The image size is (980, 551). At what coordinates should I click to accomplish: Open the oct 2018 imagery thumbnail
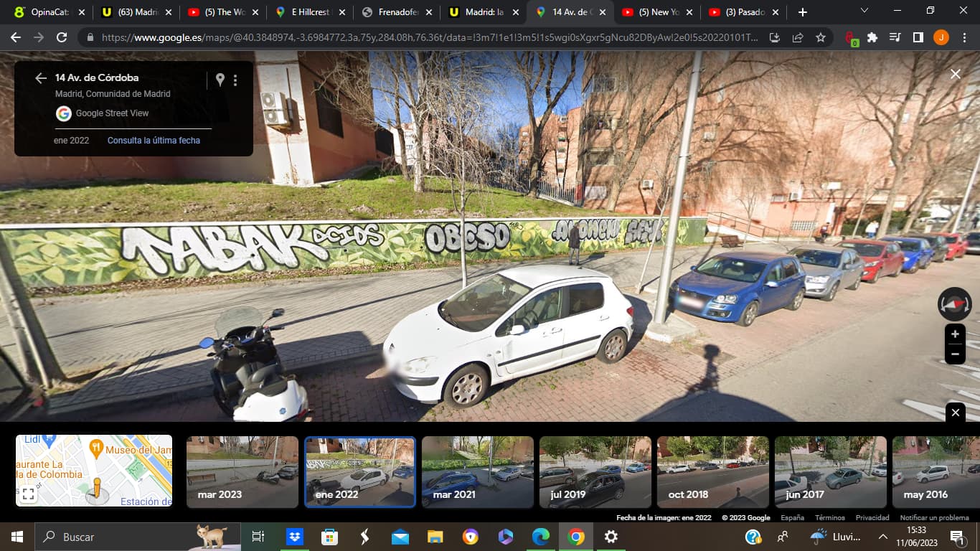point(712,471)
